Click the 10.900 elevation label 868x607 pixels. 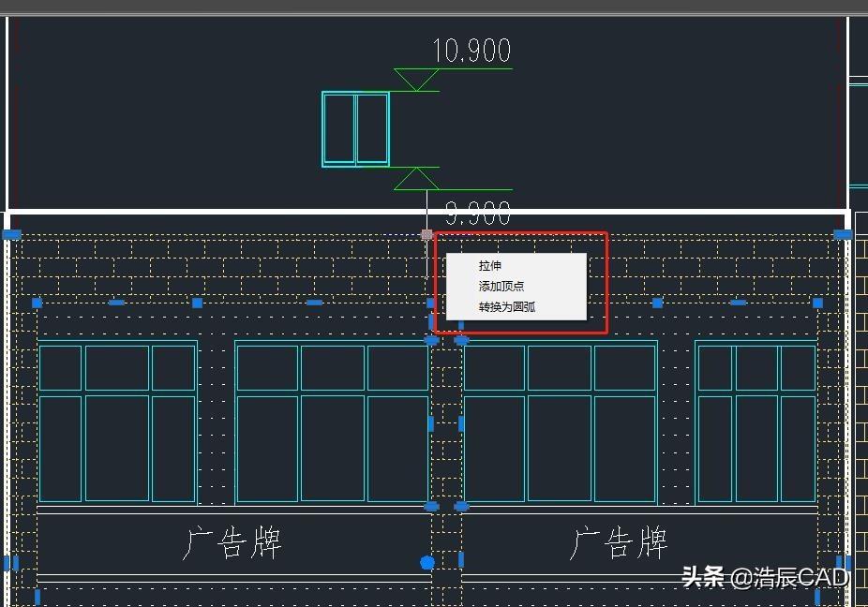[470, 48]
